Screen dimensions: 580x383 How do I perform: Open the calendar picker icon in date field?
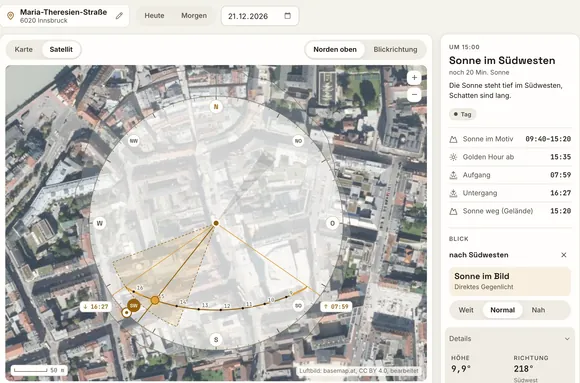[x=287, y=16]
